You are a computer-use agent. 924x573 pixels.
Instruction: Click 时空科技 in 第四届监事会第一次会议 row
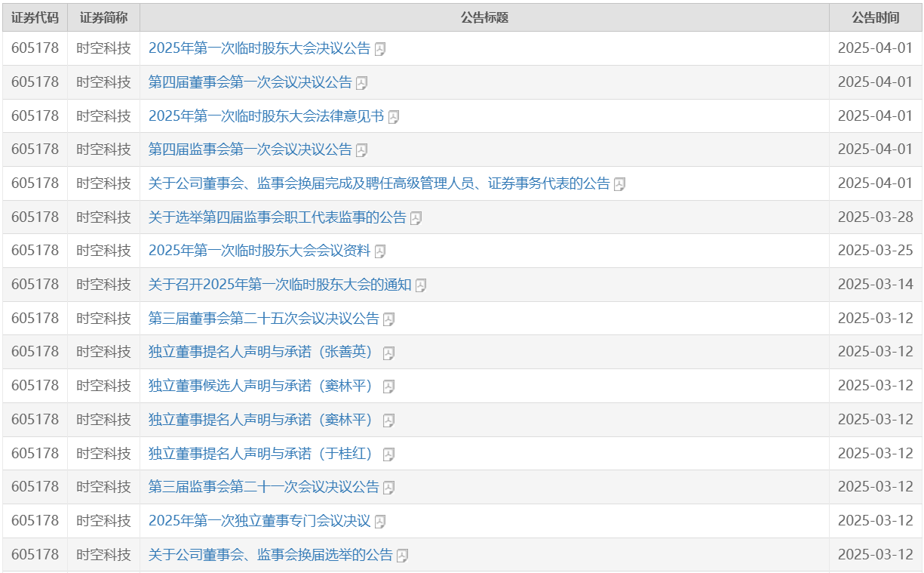(x=103, y=149)
